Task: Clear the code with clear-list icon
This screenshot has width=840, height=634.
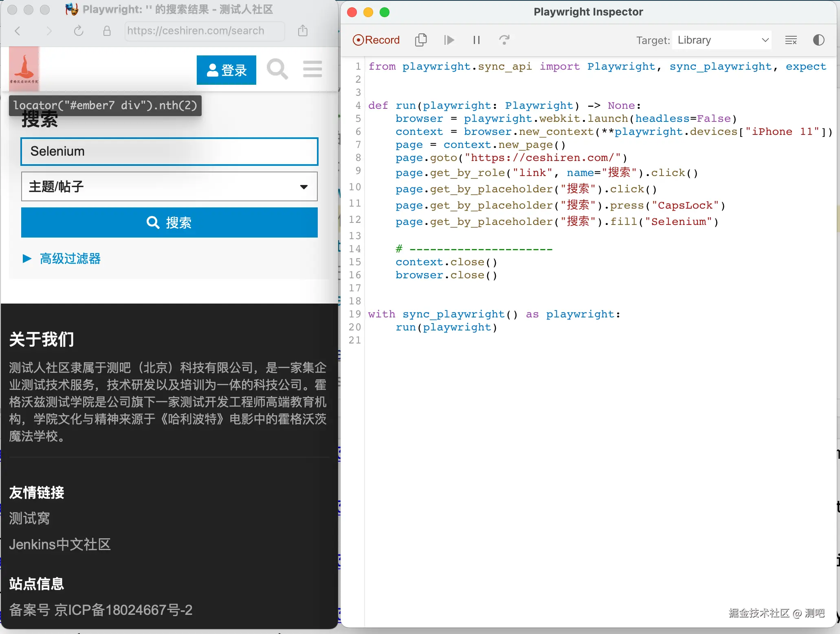Action: click(791, 40)
